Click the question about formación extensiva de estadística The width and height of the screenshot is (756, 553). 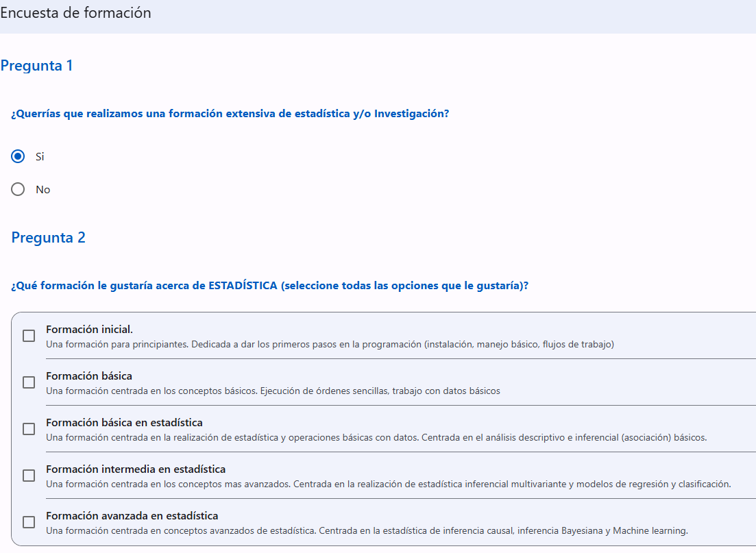click(230, 113)
